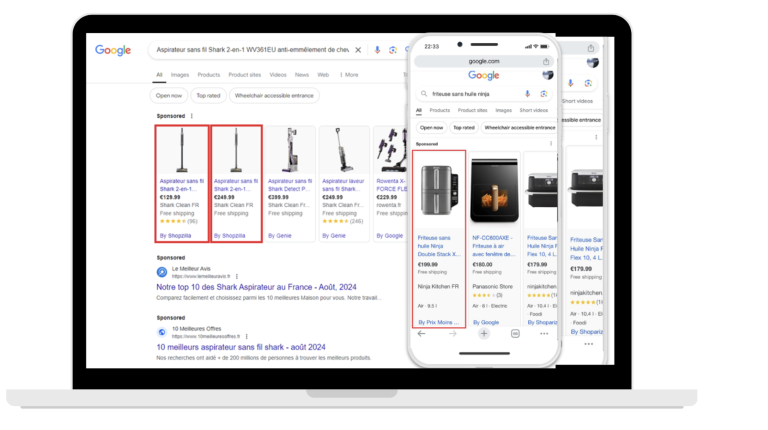The height and width of the screenshot is (430, 768).
Task: Click By Google under the Rowenta X-Force listing
Action: [389, 236]
